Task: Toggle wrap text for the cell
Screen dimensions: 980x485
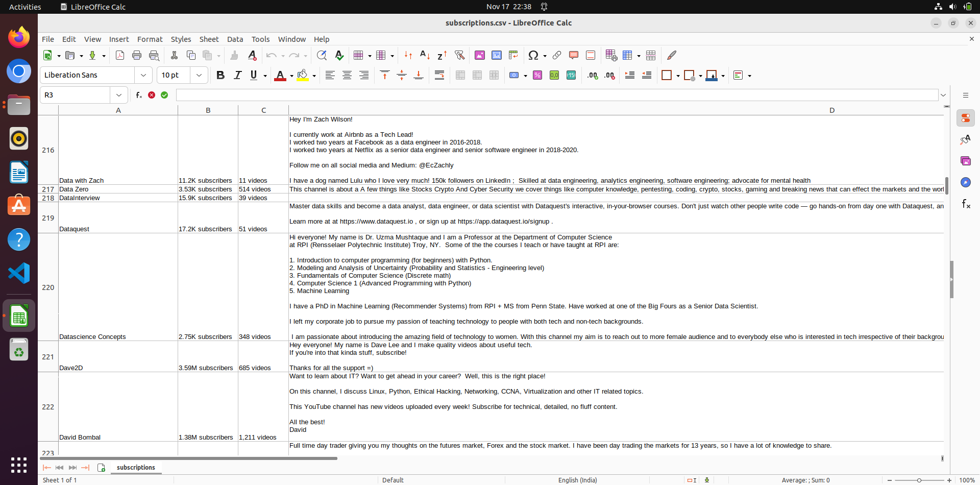Action: (439, 75)
